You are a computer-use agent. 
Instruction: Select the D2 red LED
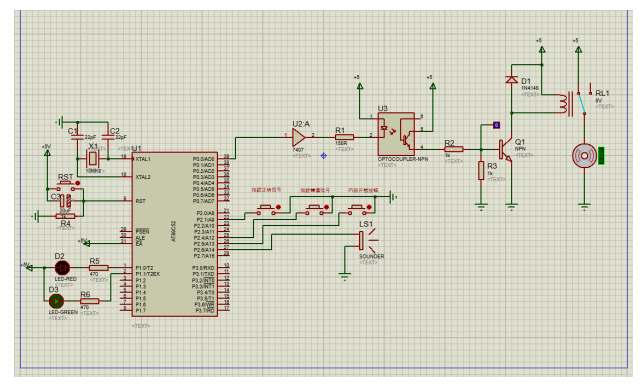click(62, 268)
